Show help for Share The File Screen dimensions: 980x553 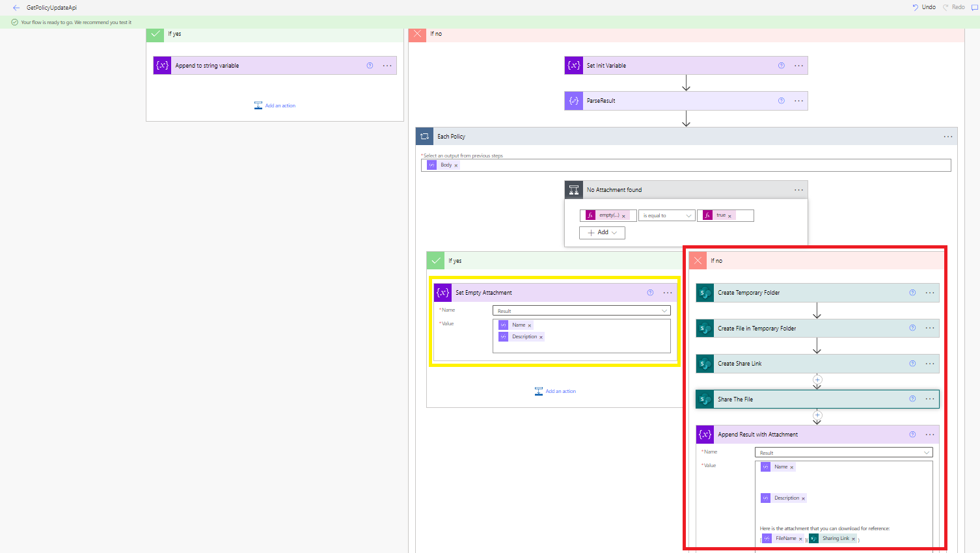(x=912, y=399)
